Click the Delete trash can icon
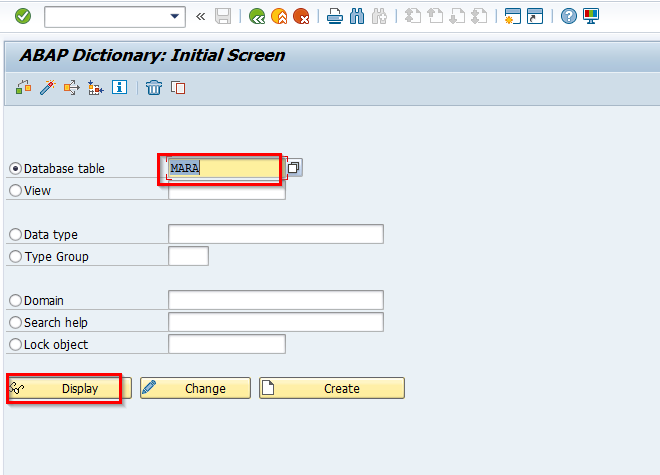660x475 pixels. tap(153, 88)
